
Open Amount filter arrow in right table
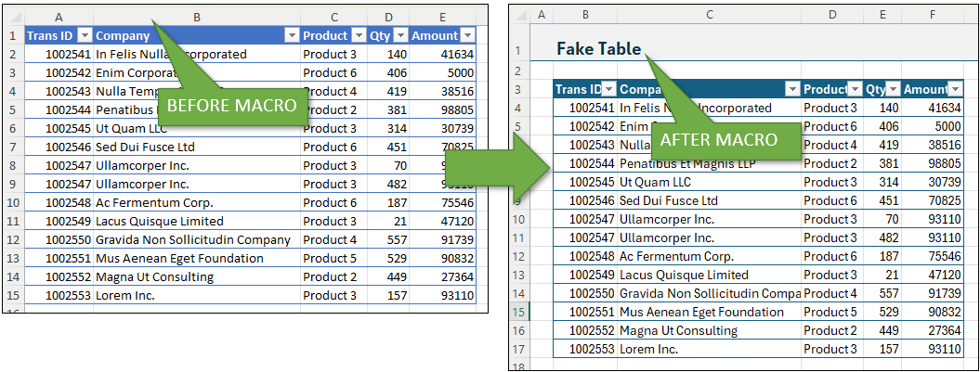(x=956, y=89)
